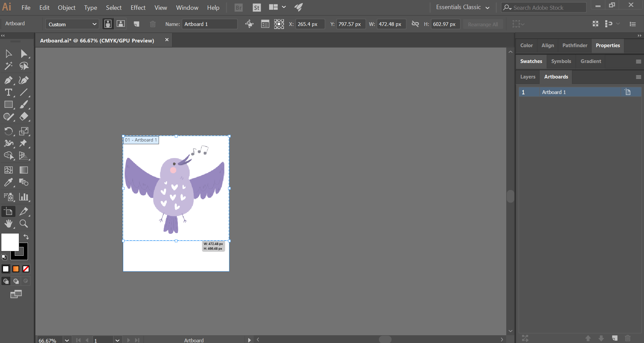Open the Effect menu
Screen dimensions: 644x343
click(x=138, y=7)
